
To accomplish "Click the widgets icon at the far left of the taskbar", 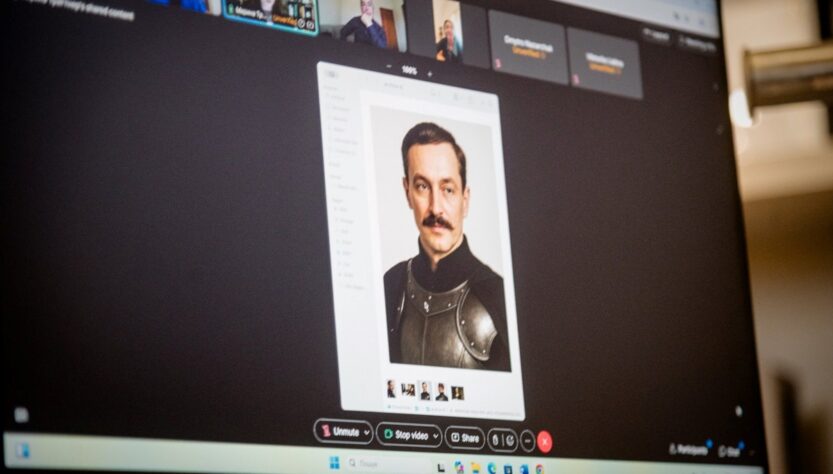I will [23, 451].
